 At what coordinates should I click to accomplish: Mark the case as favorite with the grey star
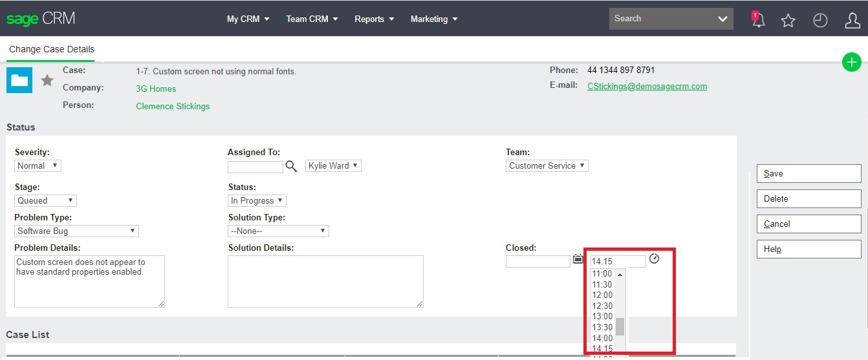point(47,80)
